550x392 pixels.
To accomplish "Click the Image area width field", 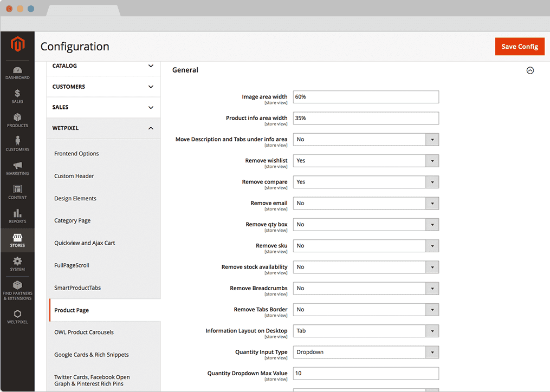I will (x=366, y=97).
